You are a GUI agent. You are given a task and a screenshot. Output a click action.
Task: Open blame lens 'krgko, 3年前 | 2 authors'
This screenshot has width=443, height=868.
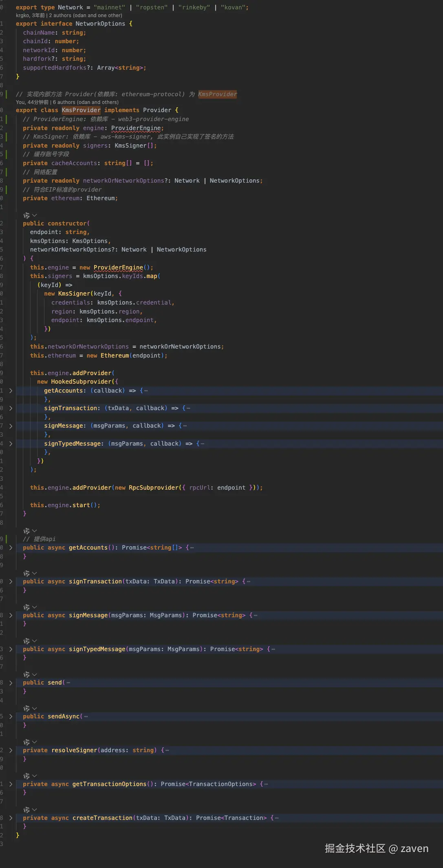69,15
